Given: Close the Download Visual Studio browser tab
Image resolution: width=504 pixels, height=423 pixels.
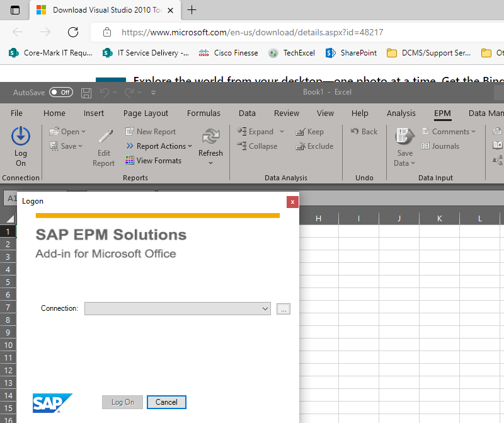Looking at the screenshot, I should pos(171,10).
